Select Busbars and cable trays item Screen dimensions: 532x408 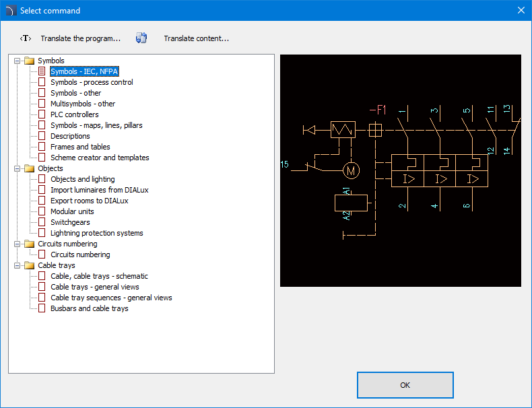click(x=89, y=308)
